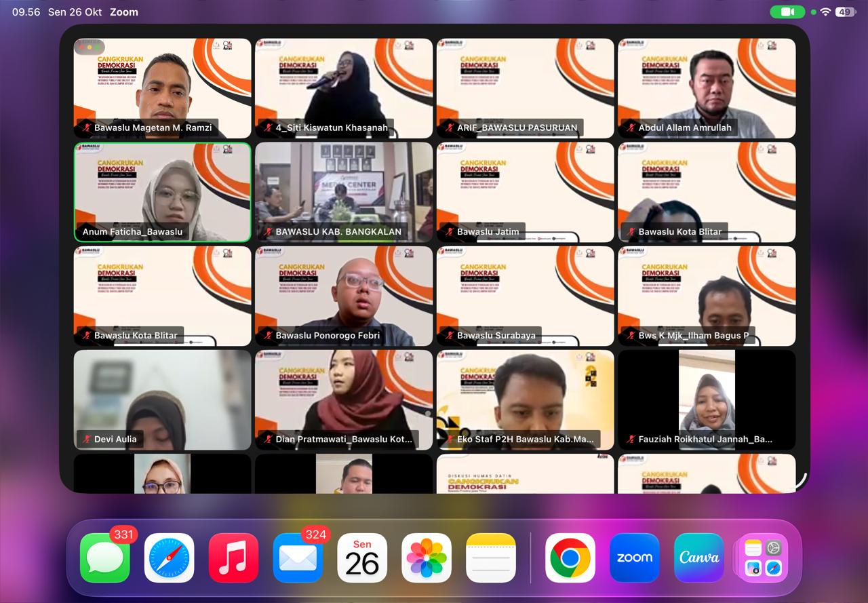This screenshot has height=603, width=868.
Task: Tap muted mic icon beside Bawaslu Jatim
Action: pos(449,231)
